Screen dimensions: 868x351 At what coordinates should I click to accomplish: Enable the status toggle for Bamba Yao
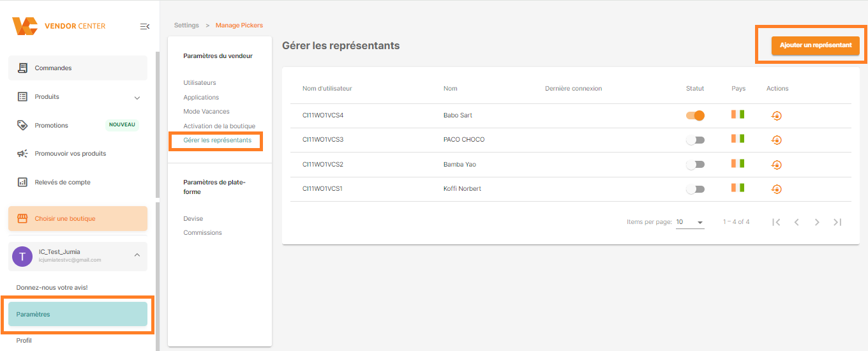coord(695,165)
